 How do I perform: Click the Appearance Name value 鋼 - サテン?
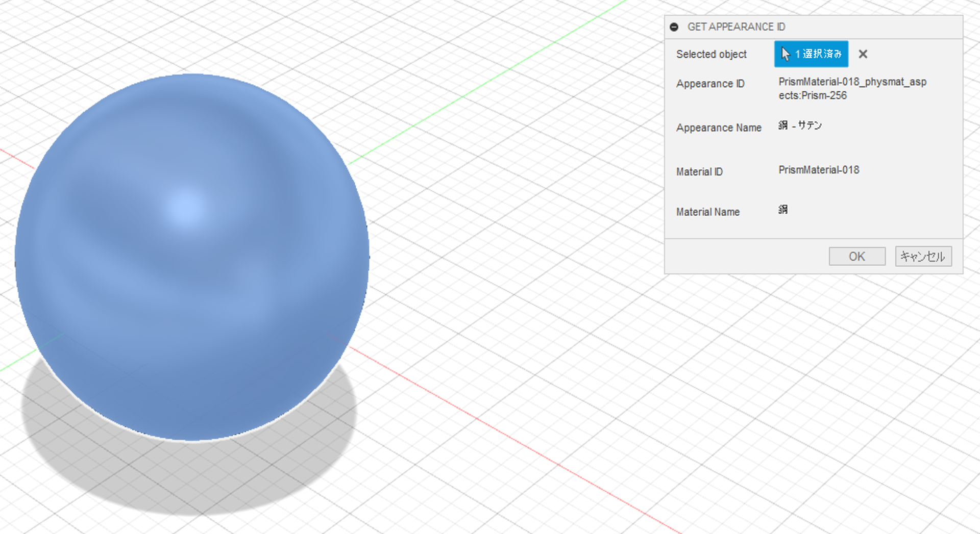coord(800,125)
